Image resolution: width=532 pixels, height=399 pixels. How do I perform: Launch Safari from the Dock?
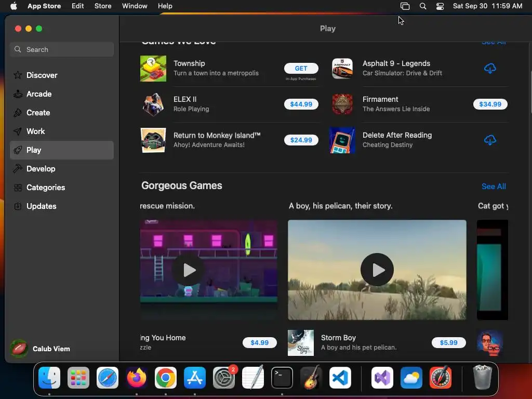click(108, 378)
